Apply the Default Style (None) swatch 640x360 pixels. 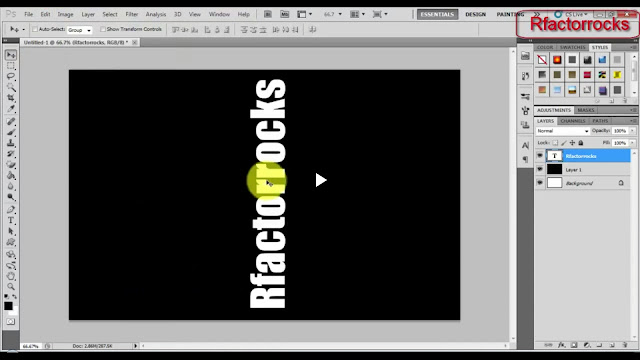(x=542, y=60)
